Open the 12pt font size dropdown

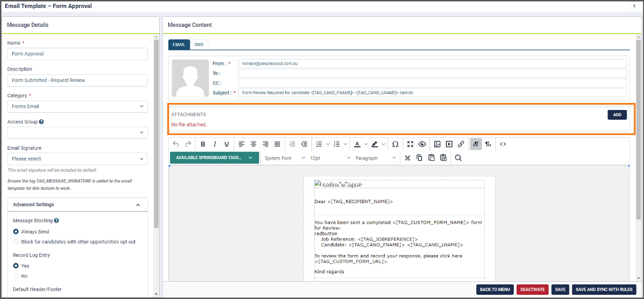tap(330, 158)
